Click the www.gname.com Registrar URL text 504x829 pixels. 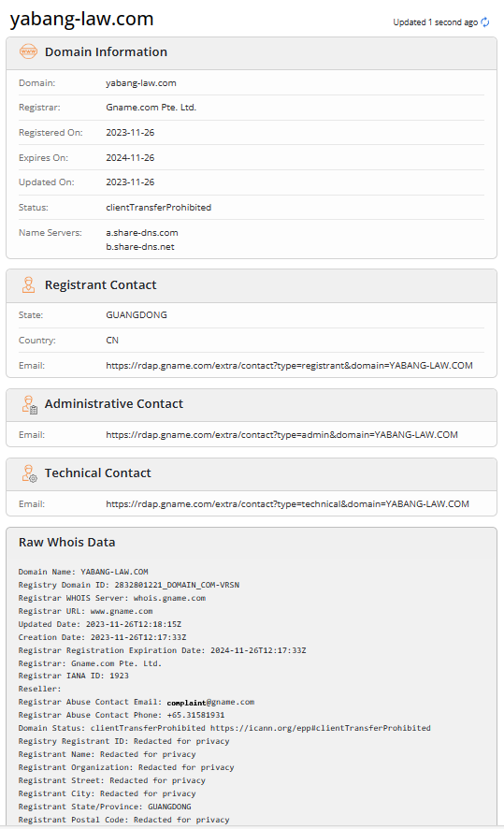point(122,611)
